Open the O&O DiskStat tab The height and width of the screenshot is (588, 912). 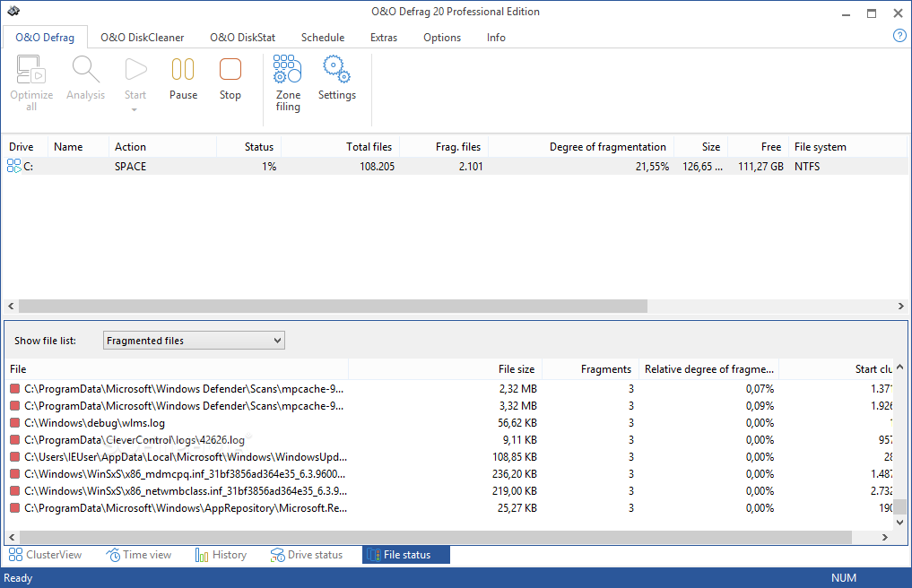coord(242,38)
